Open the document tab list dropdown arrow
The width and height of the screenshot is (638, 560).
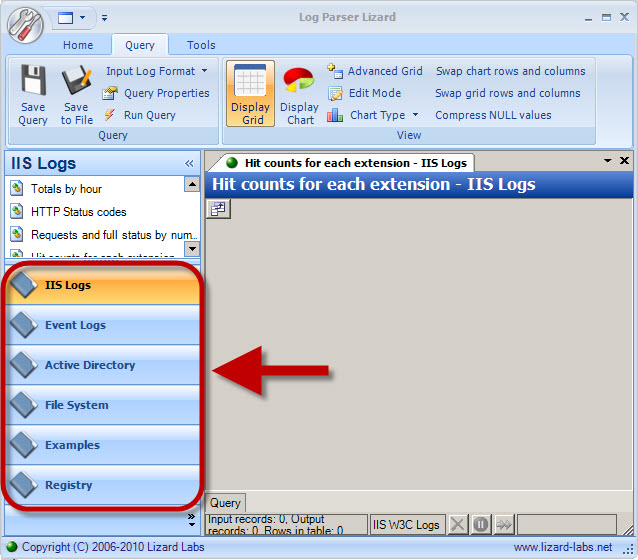tap(607, 160)
